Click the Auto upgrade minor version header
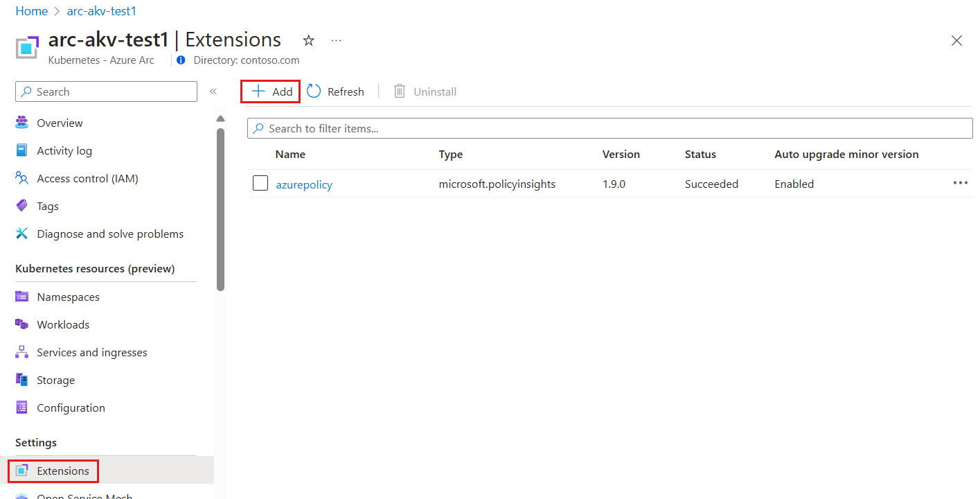Screen dimensions: 980x499 [x=846, y=155]
